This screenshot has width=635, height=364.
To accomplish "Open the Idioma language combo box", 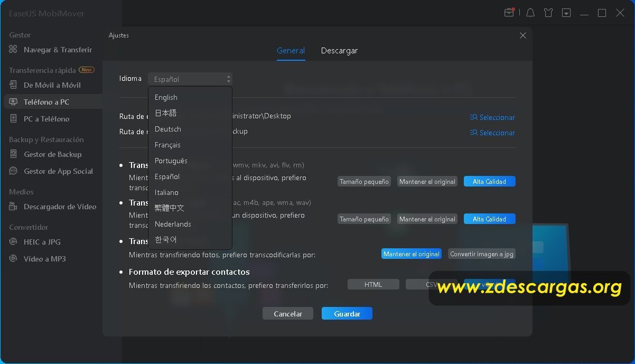I will 190,79.
